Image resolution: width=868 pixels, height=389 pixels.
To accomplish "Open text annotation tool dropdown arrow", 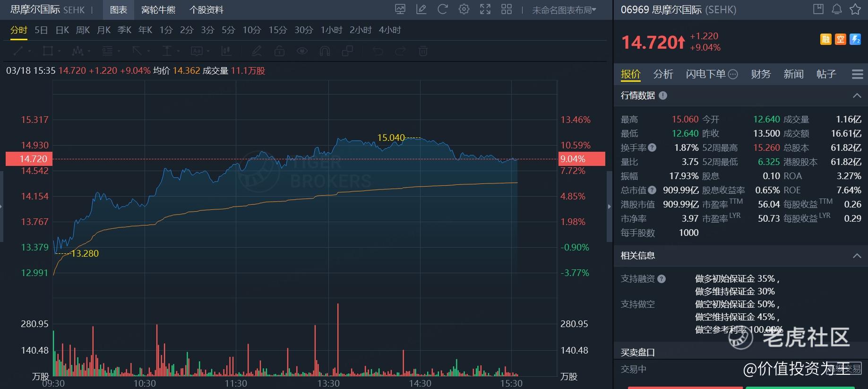I will coord(208,51).
